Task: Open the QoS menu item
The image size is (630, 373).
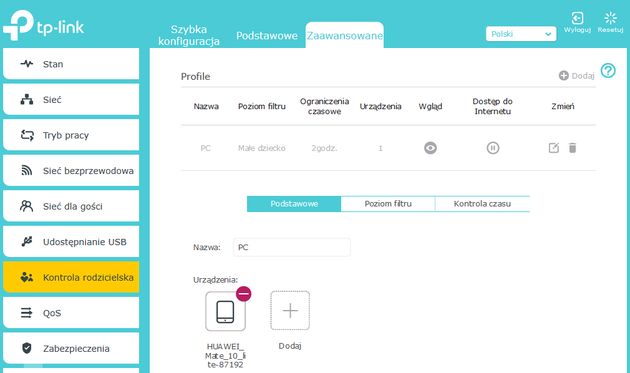Action: [71, 313]
